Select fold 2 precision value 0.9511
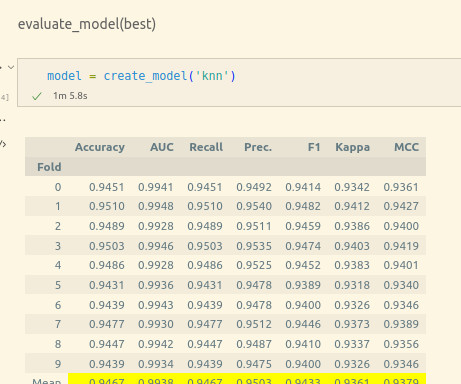Image resolution: width=461 pixels, height=384 pixels. [254, 226]
